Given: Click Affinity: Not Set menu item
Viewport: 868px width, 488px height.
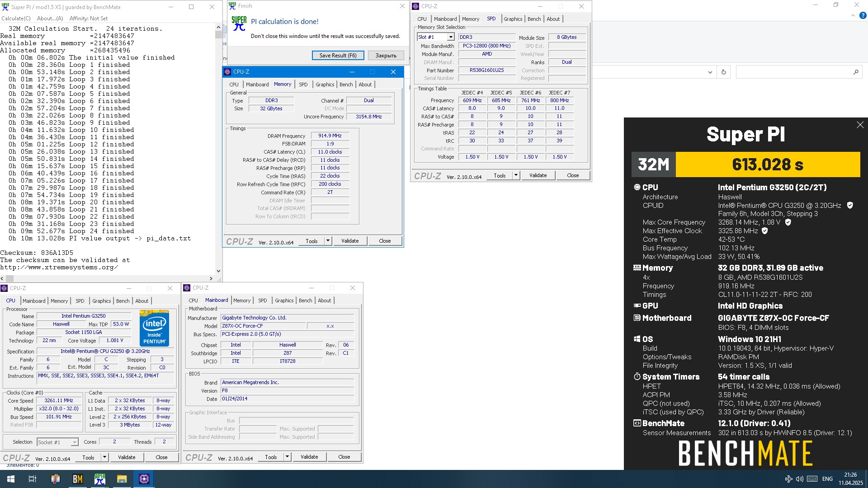Looking at the screenshot, I should 89,19.
